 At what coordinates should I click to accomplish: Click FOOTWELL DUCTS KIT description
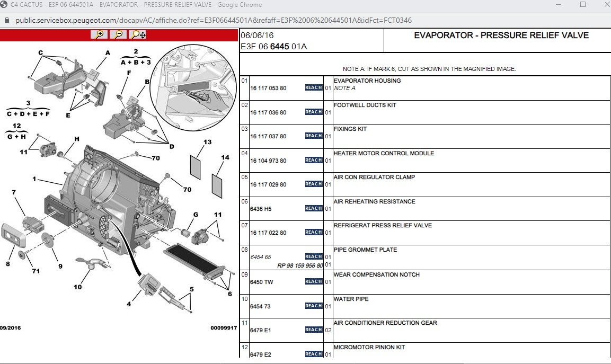click(x=365, y=105)
